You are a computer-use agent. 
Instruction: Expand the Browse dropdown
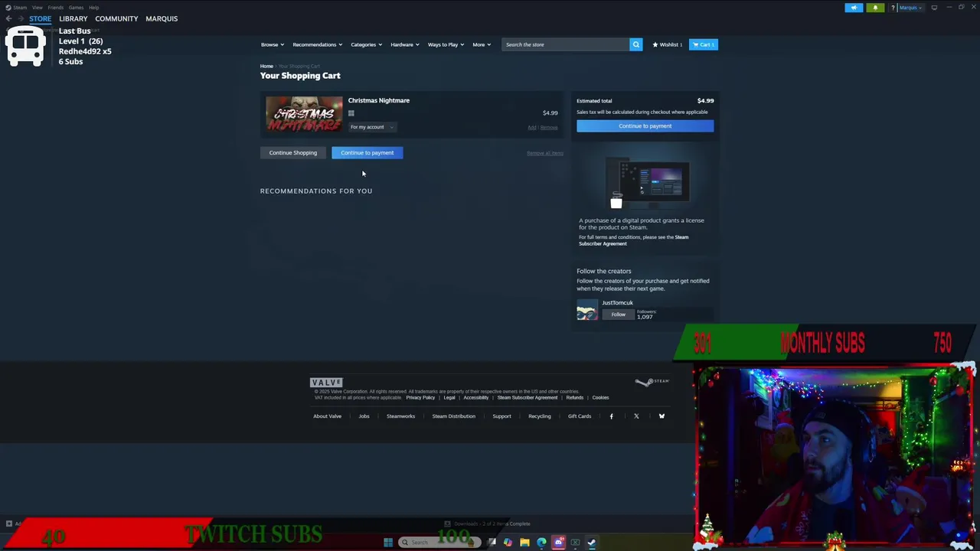click(272, 44)
